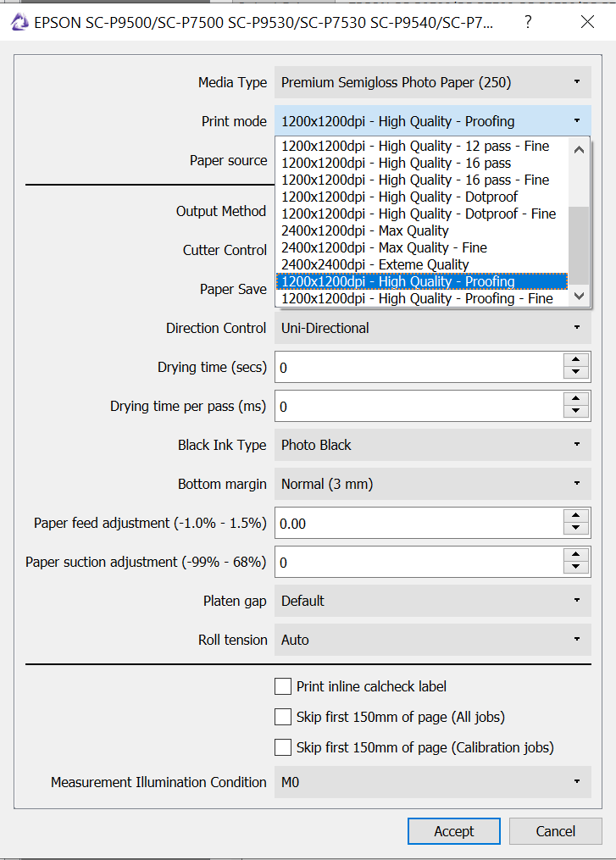The width and height of the screenshot is (616, 860).
Task: Select 2400x2400dpi Exteme Quality mode
Action: (421, 265)
